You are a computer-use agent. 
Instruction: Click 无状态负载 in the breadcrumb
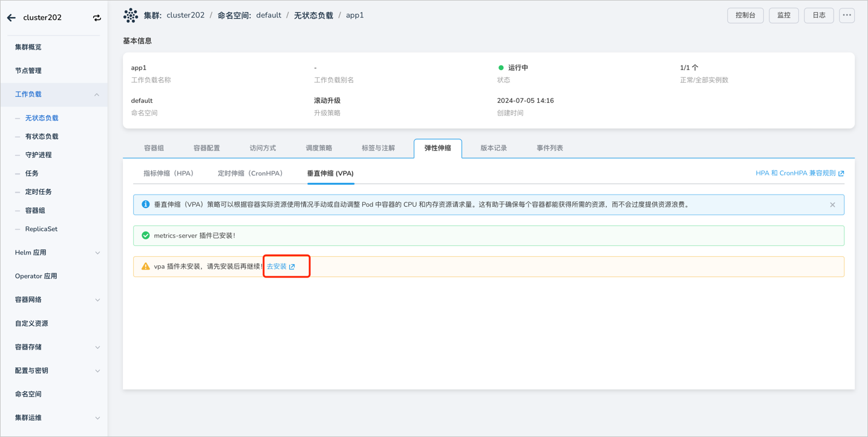click(313, 15)
